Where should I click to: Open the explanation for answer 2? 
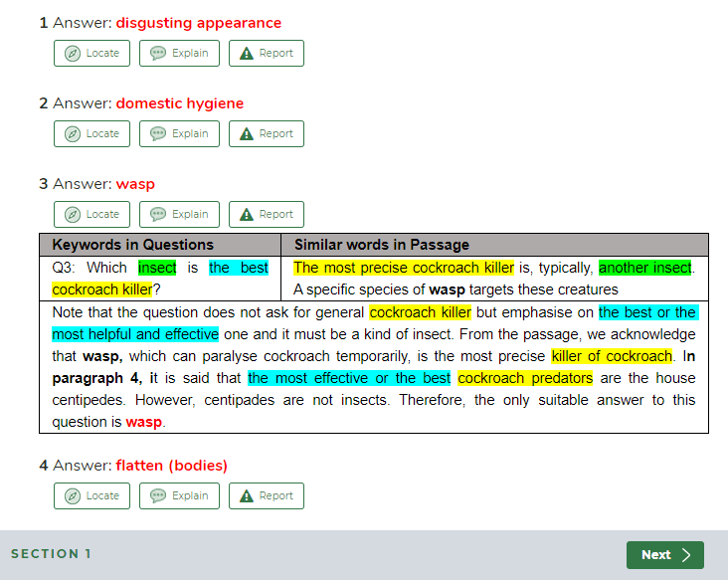pyautogui.click(x=179, y=134)
